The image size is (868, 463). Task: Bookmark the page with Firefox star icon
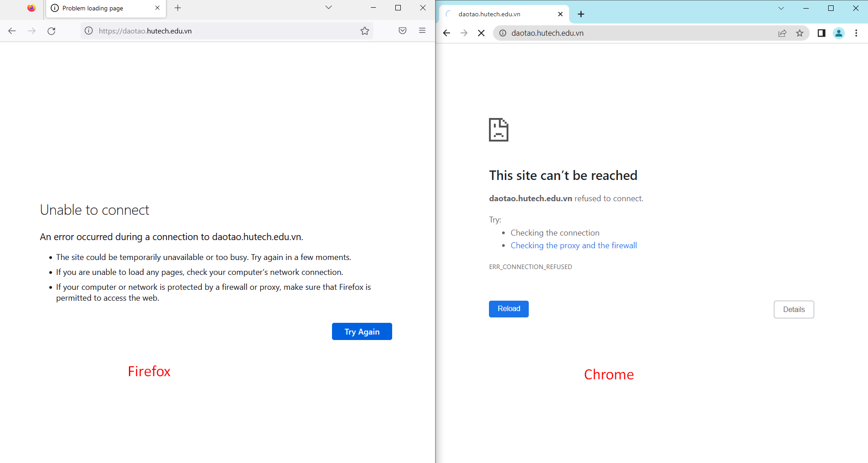click(365, 31)
